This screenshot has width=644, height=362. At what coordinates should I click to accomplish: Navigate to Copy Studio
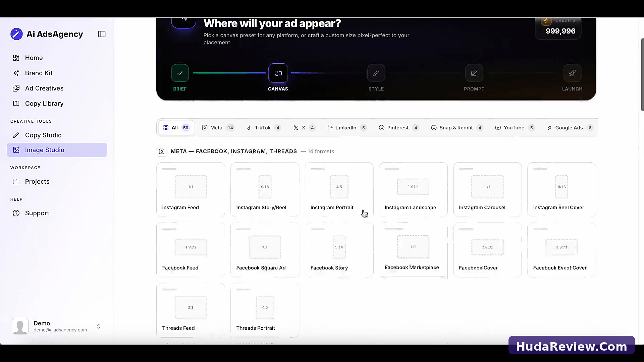tap(43, 135)
